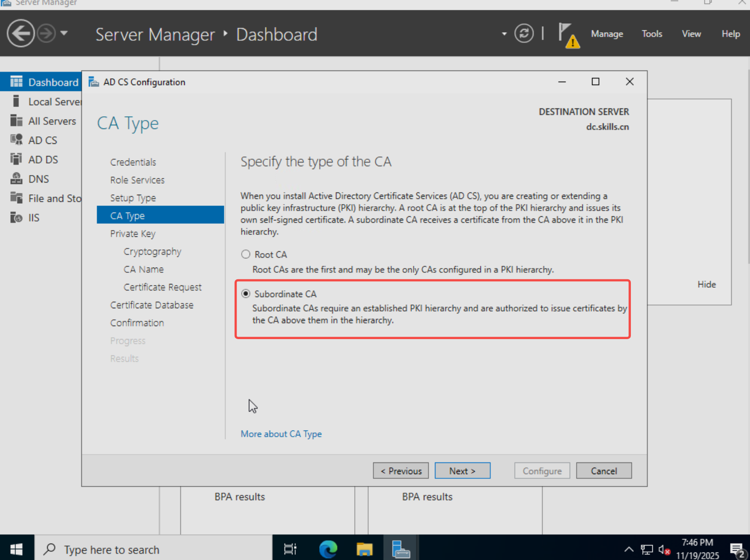The width and height of the screenshot is (750, 560).
Task: Click the AD CS Configuration title bar icon
Action: click(x=93, y=82)
